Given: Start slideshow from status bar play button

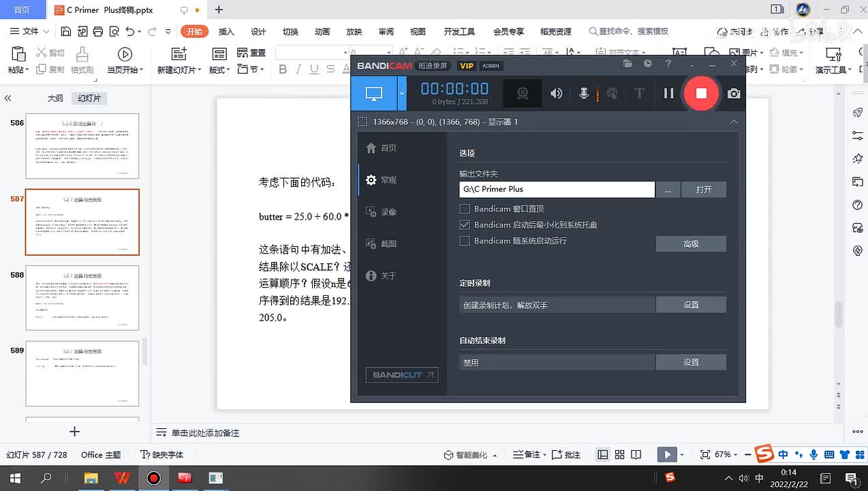Looking at the screenshot, I should tap(667, 455).
